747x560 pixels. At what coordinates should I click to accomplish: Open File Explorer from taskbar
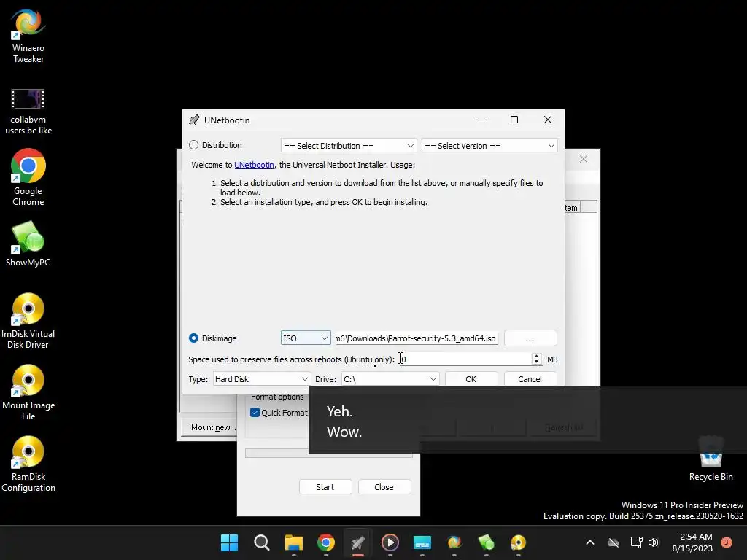(x=293, y=542)
